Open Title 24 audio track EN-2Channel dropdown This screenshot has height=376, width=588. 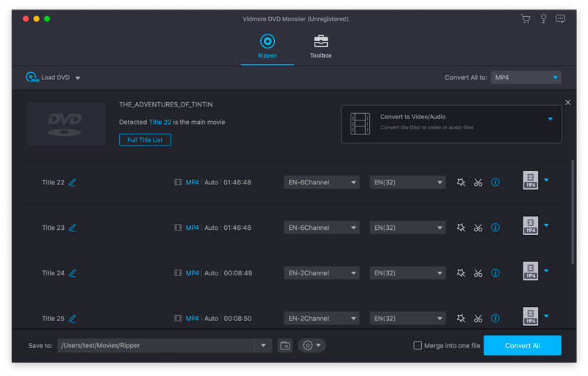pos(322,273)
